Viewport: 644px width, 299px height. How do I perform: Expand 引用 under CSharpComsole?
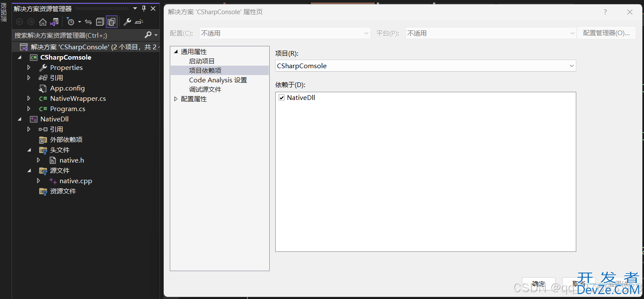pos(29,78)
